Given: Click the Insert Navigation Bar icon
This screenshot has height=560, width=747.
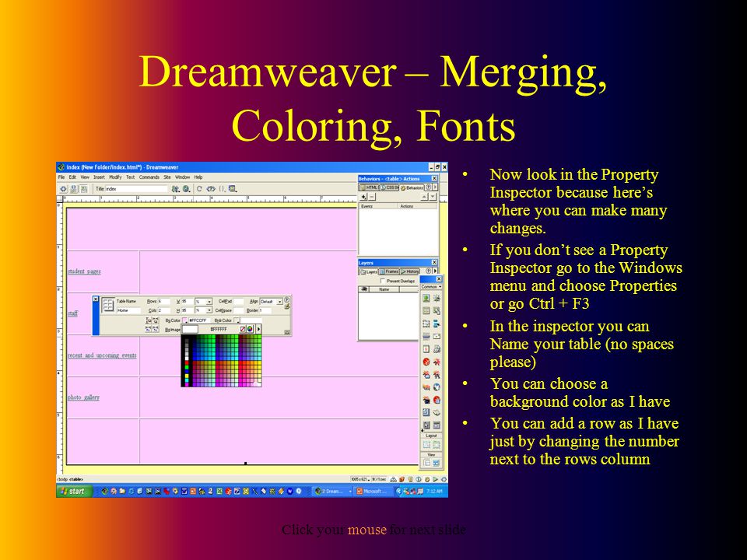Looking at the screenshot, I should tap(437, 324).
